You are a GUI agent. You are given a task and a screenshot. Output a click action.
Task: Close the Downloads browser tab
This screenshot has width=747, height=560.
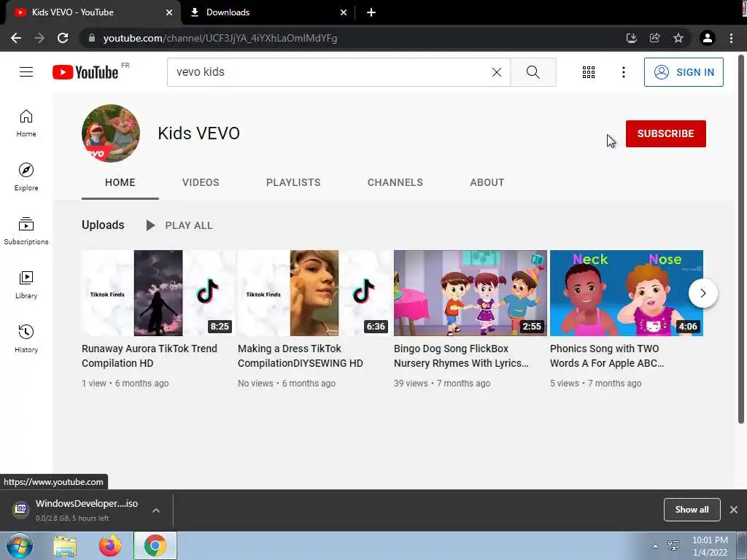click(344, 12)
